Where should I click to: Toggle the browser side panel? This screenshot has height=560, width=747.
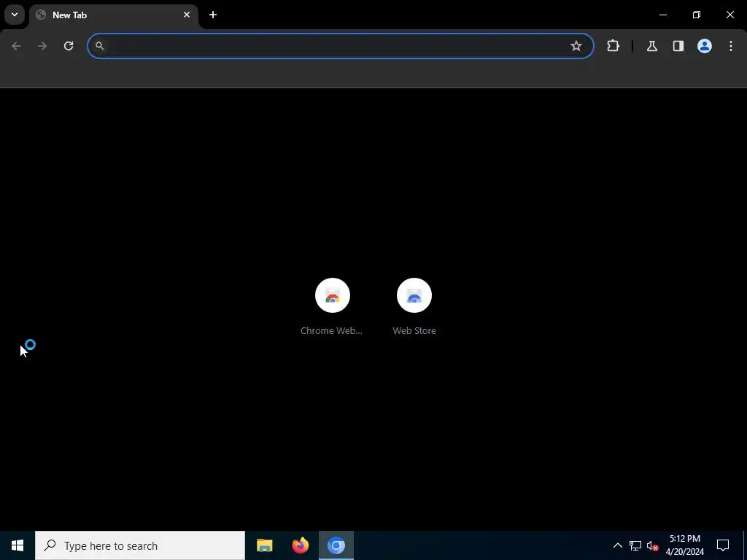(x=678, y=46)
